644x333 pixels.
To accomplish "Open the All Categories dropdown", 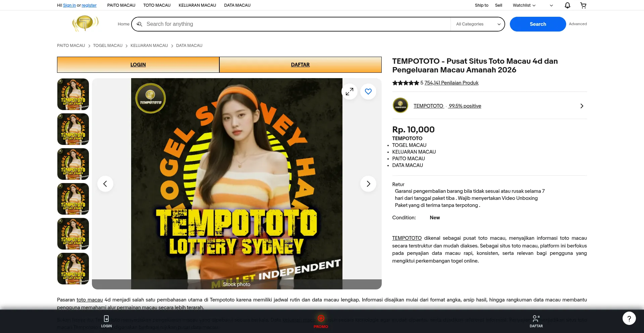I will point(478,24).
